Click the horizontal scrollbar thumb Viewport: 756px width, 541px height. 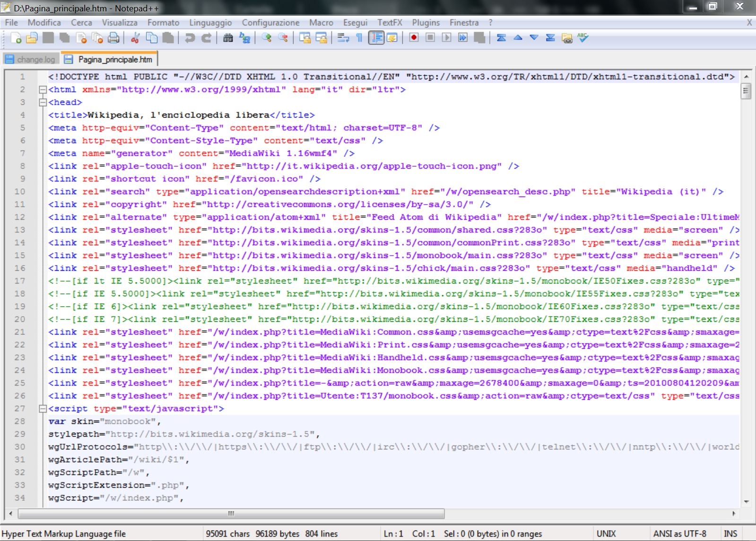[x=231, y=513]
